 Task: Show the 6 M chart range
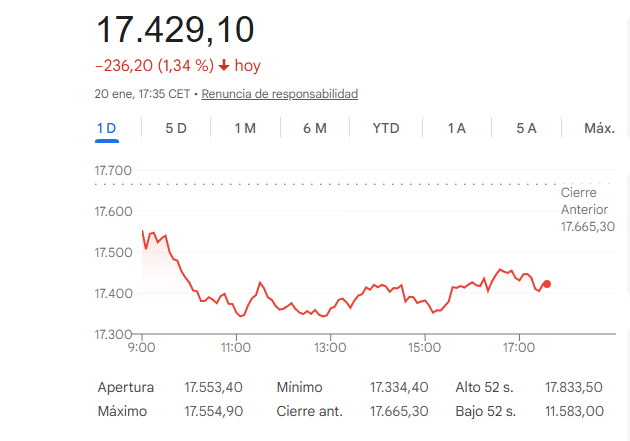pos(315,128)
